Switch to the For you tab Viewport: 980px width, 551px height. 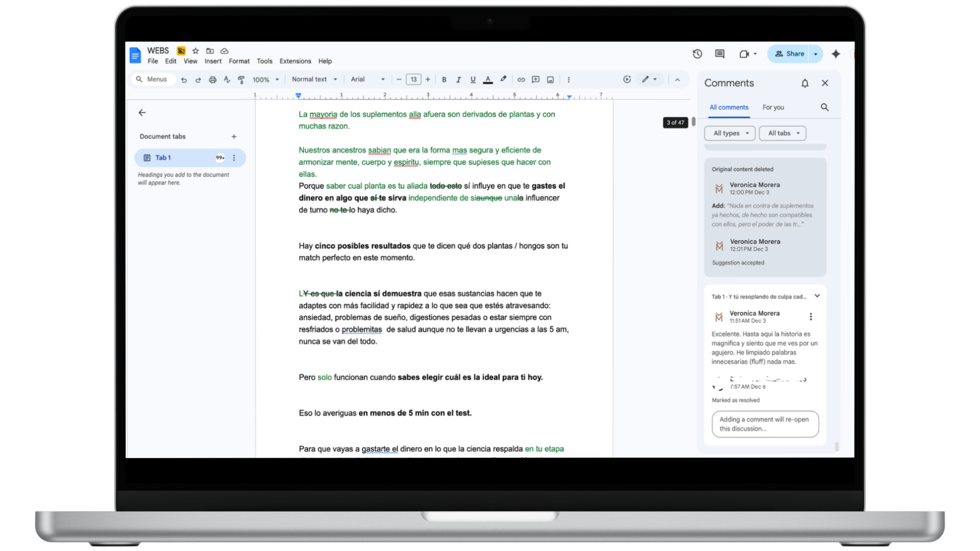[773, 107]
